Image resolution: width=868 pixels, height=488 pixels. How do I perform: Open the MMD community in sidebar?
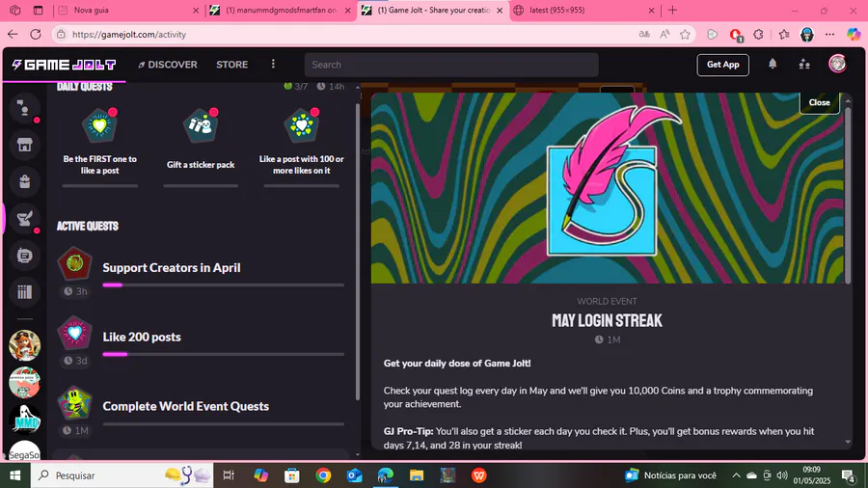[24, 419]
